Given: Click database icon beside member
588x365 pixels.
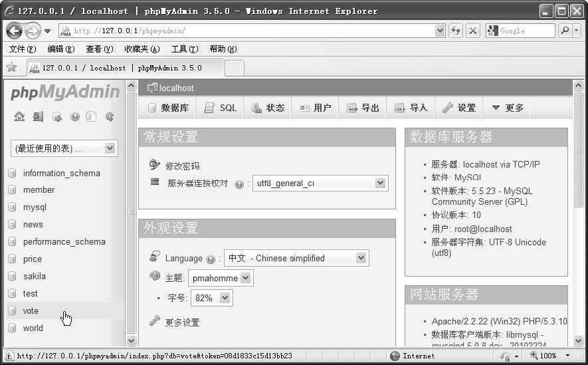Looking at the screenshot, I should coord(13,190).
